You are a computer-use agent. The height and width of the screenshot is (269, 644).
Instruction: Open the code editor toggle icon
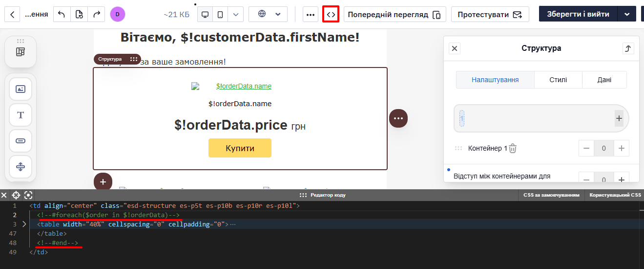pyautogui.click(x=331, y=14)
